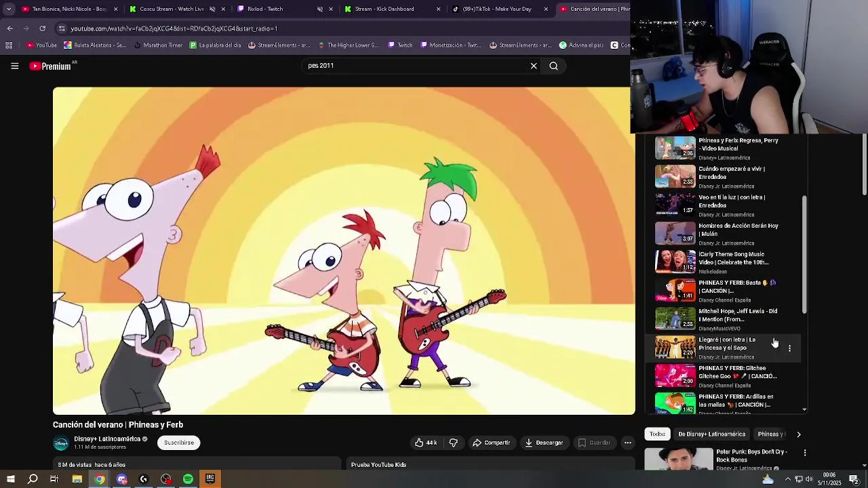The width and height of the screenshot is (868, 488).
Task: Switch to Tan Bionica, Nicki Nicole tab
Action: [69, 9]
